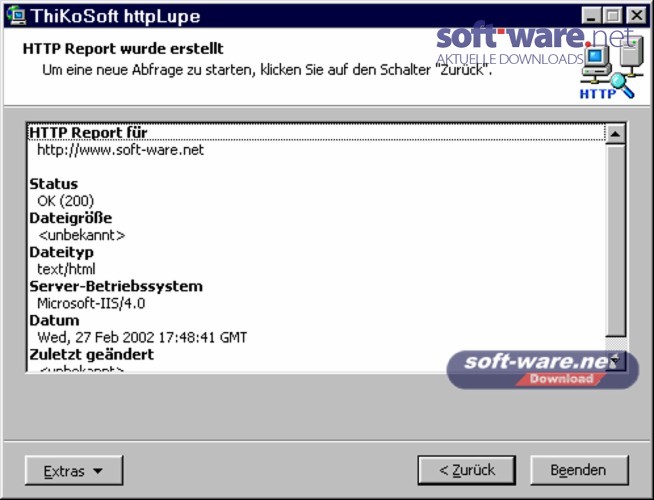This screenshot has height=500, width=654.
Task: Click the 'text/html' value
Action: pos(66,269)
